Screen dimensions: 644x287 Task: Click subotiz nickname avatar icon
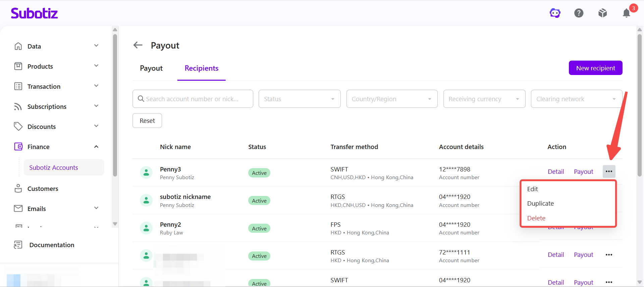point(146,201)
